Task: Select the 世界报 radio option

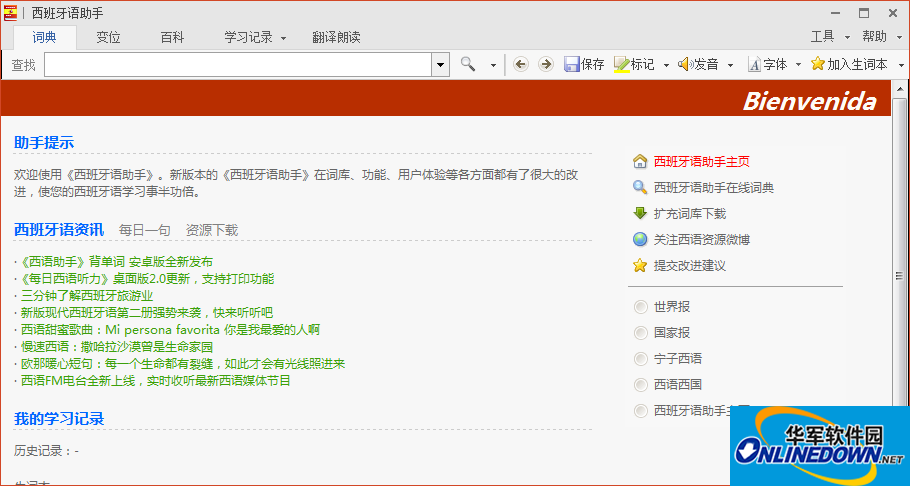Action: (641, 306)
